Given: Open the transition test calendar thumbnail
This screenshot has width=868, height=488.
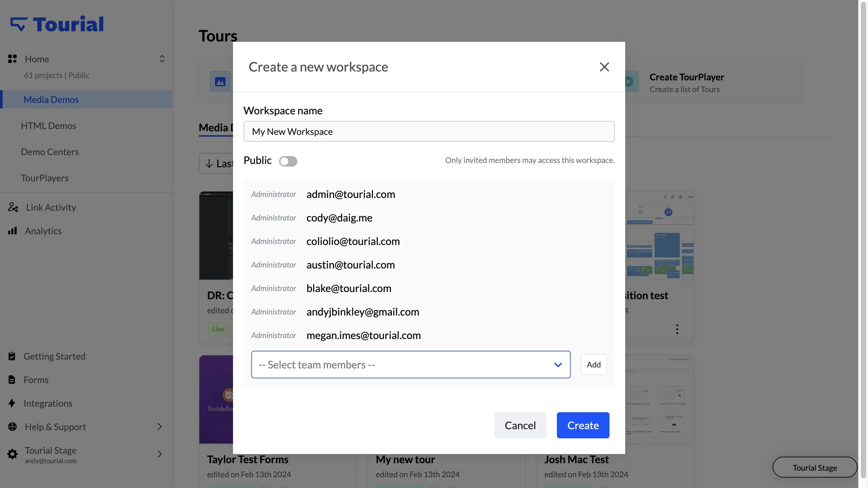Looking at the screenshot, I should (x=659, y=236).
